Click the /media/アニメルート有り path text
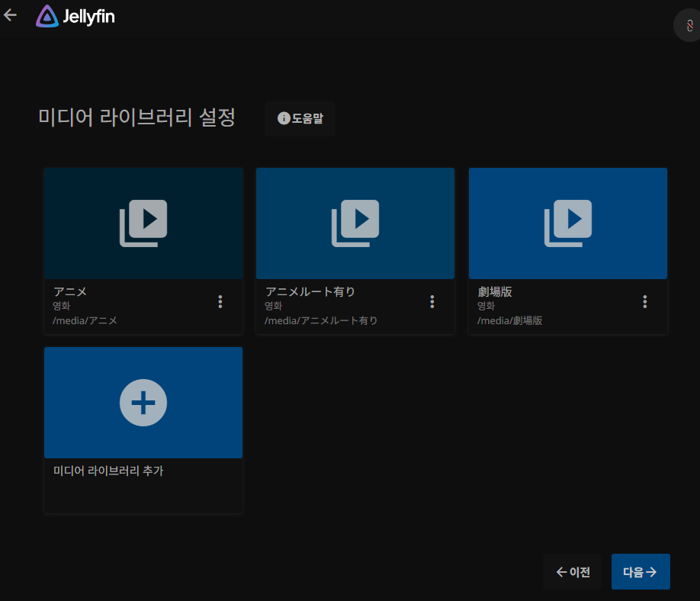 tap(321, 320)
